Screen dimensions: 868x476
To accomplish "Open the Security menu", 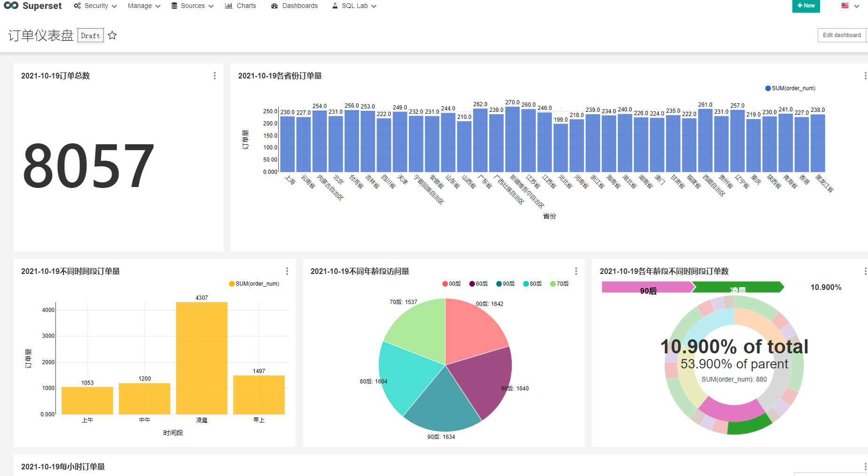I will 95,6.
